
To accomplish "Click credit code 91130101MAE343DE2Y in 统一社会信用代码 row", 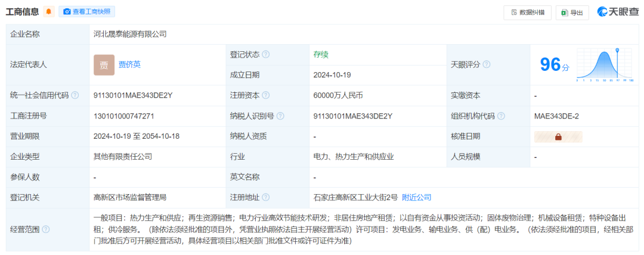I will tap(133, 95).
